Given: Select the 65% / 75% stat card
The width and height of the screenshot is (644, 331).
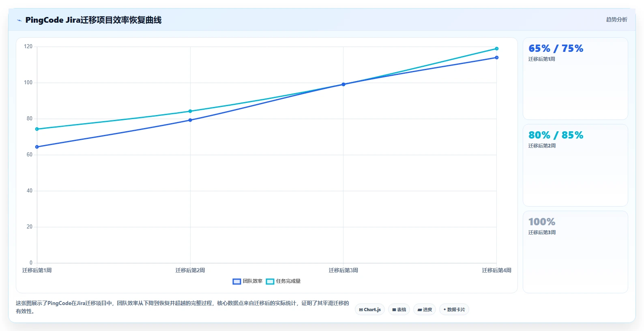Looking at the screenshot, I should tap(575, 79).
